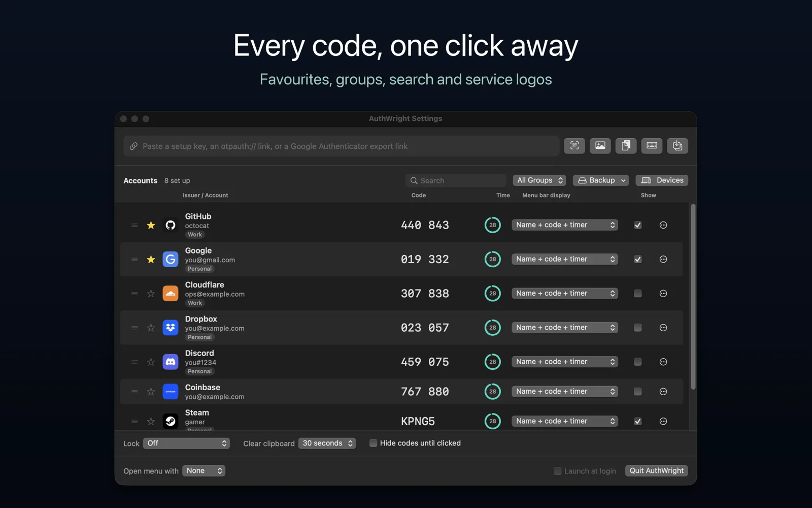
Task: Open more options for GitHub
Action: pos(663,225)
